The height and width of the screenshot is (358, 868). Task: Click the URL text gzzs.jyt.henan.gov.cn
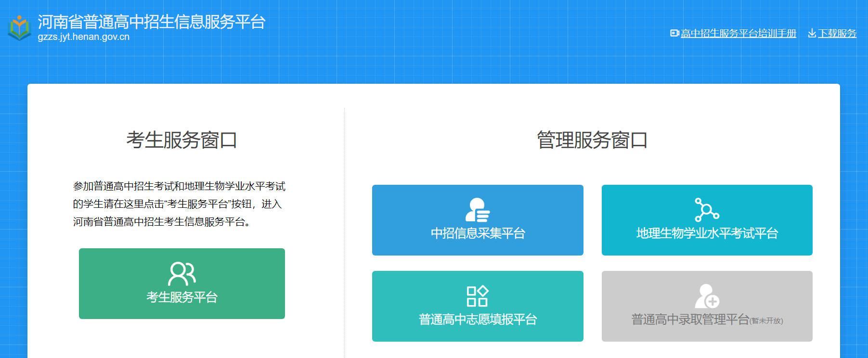coord(84,37)
